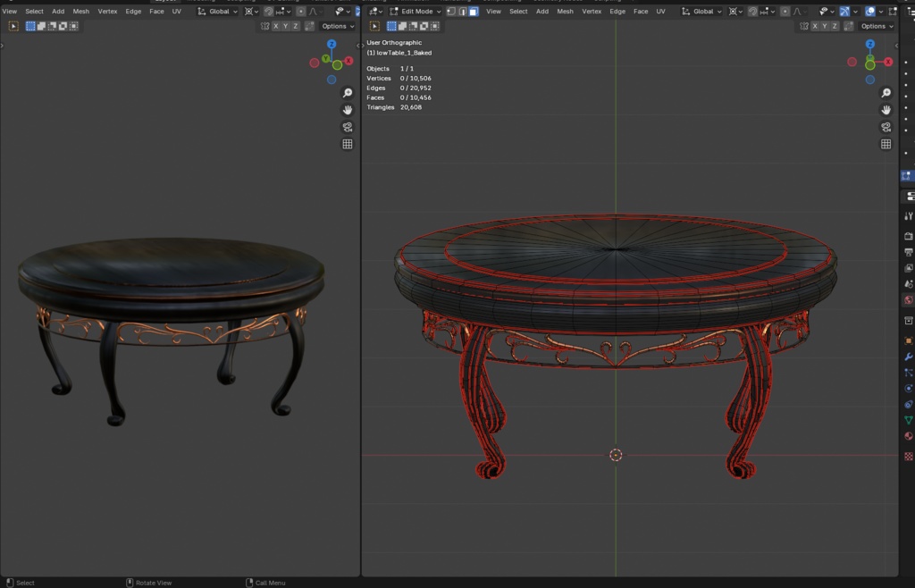Click the pan hand icon in right viewport
915x588 pixels.
pyautogui.click(x=886, y=110)
